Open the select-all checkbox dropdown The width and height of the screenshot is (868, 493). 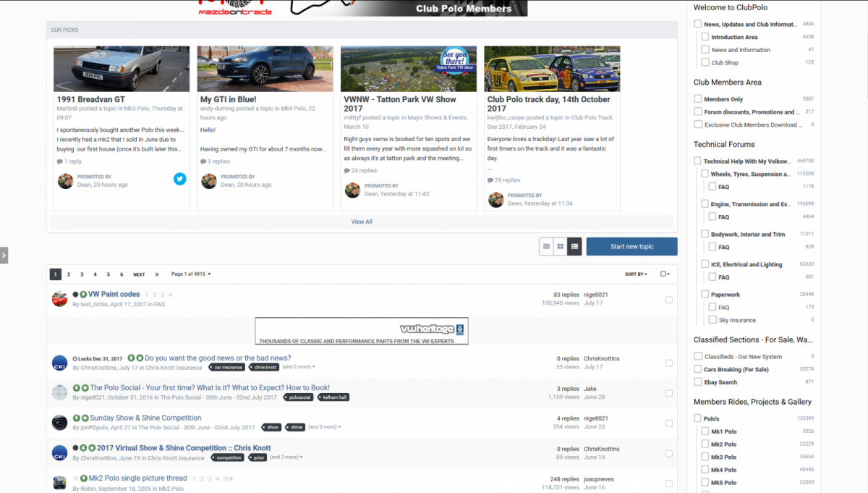pyautogui.click(x=665, y=274)
